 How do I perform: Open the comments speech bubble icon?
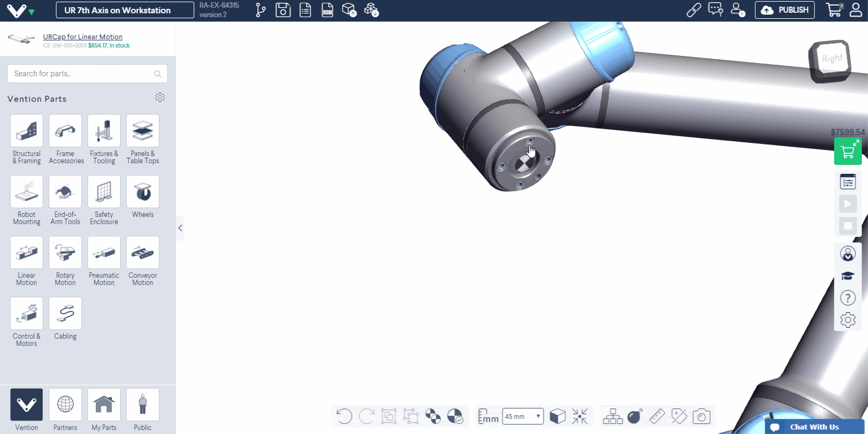point(716,10)
